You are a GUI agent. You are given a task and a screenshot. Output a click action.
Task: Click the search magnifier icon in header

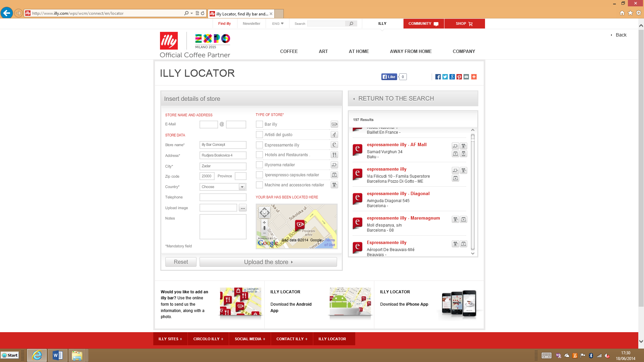pos(351,23)
